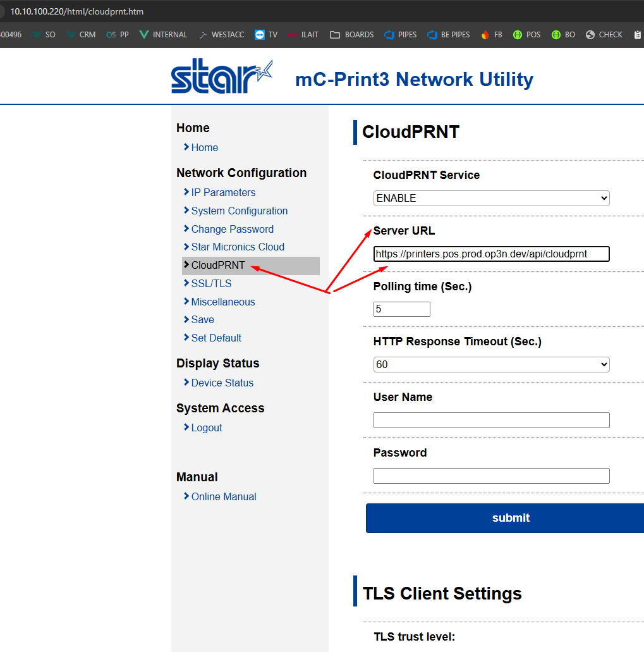Screen dimensions: 644x652
Task: Go to System Configuration page
Action: (239, 211)
